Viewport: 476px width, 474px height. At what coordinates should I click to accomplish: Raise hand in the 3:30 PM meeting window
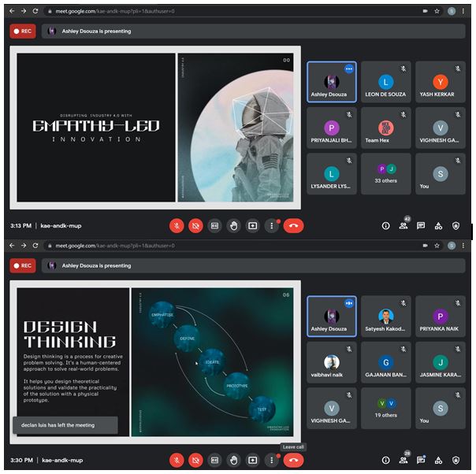click(x=233, y=461)
